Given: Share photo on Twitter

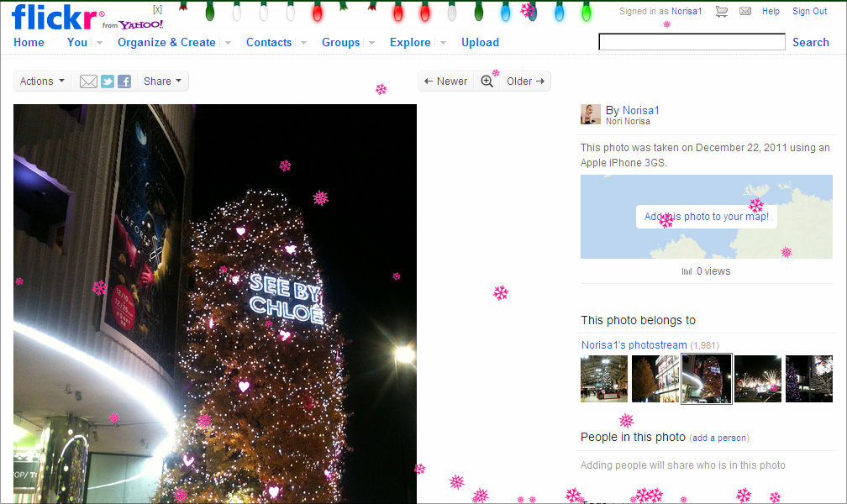Looking at the screenshot, I should 108,81.
